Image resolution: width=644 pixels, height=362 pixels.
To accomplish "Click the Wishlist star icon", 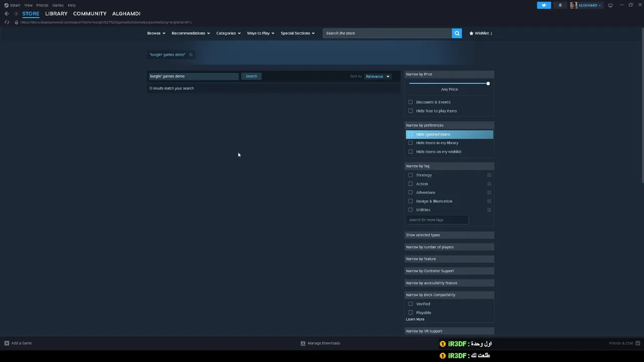I will [471, 33].
